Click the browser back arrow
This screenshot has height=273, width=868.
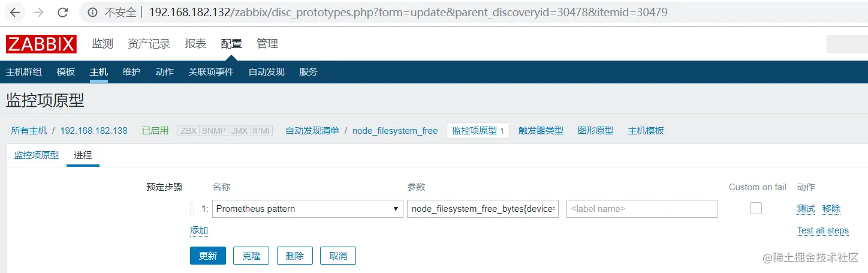coord(16,12)
